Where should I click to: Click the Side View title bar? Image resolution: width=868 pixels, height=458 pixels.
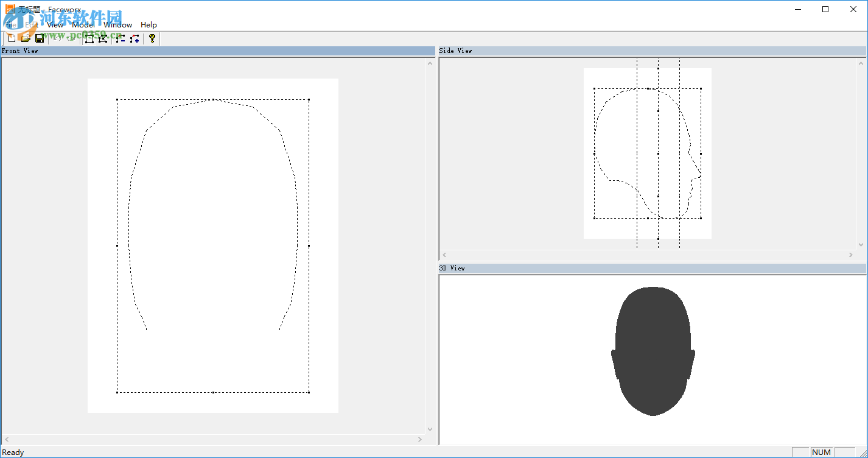pyautogui.click(x=455, y=51)
